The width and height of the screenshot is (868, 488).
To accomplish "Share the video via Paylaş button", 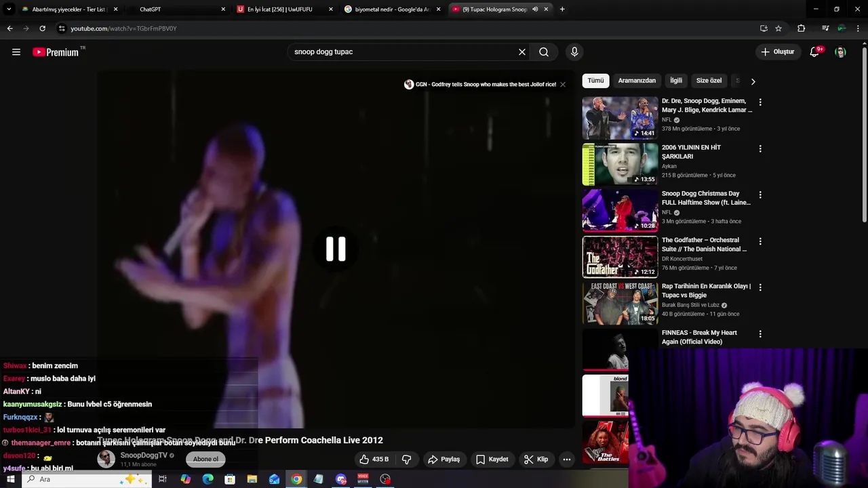I will tap(444, 459).
